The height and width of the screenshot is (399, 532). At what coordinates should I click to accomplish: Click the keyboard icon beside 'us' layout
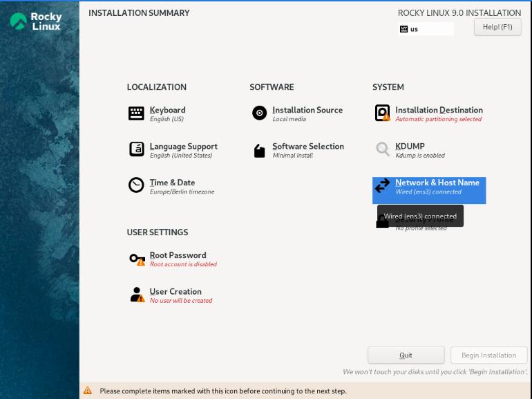(x=403, y=29)
